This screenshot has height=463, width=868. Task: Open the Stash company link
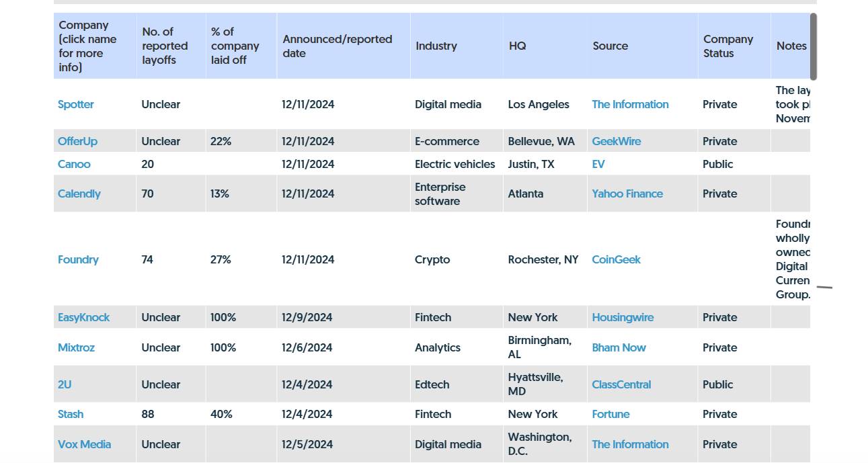pyautogui.click(x=71, y=414)
